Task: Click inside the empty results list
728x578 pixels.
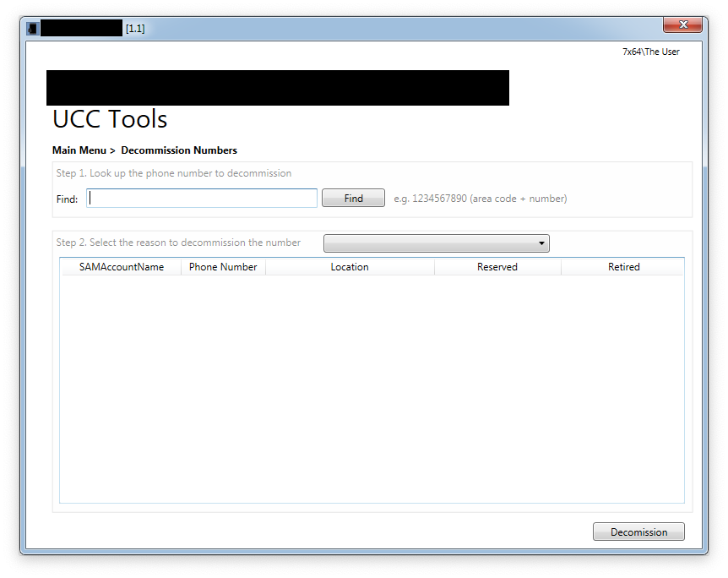Action: (x=372, y=389)
